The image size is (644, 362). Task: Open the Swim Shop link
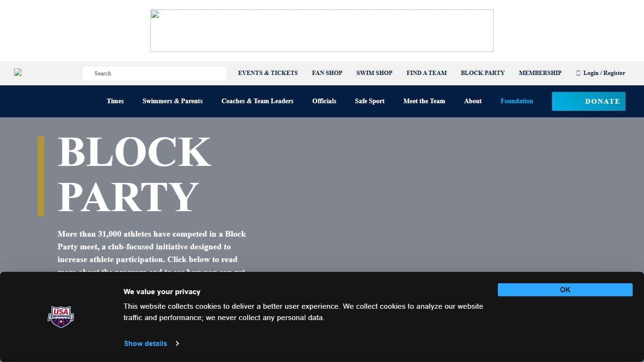(x=374, y=73)
